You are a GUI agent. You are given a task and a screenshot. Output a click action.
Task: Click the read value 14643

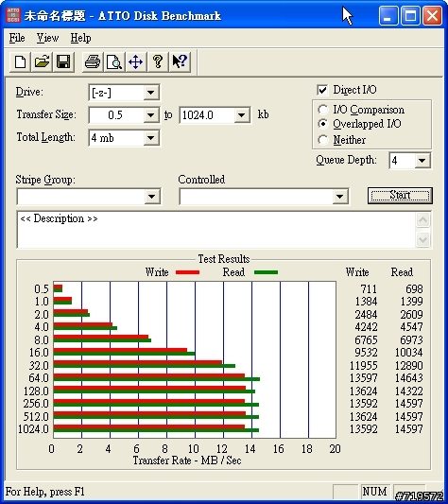tap(408, 378)
